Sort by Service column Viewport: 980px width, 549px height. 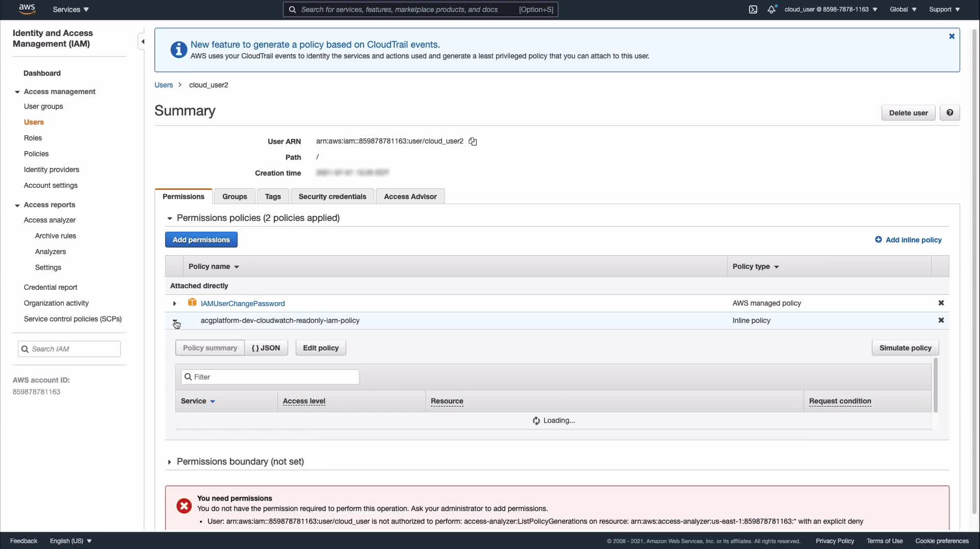[x=198, y=401]
